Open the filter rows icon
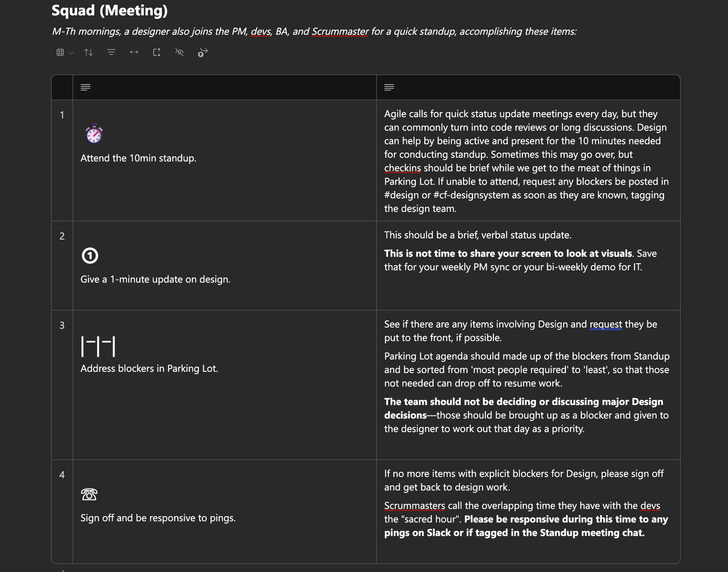 [x=111, y=53]
